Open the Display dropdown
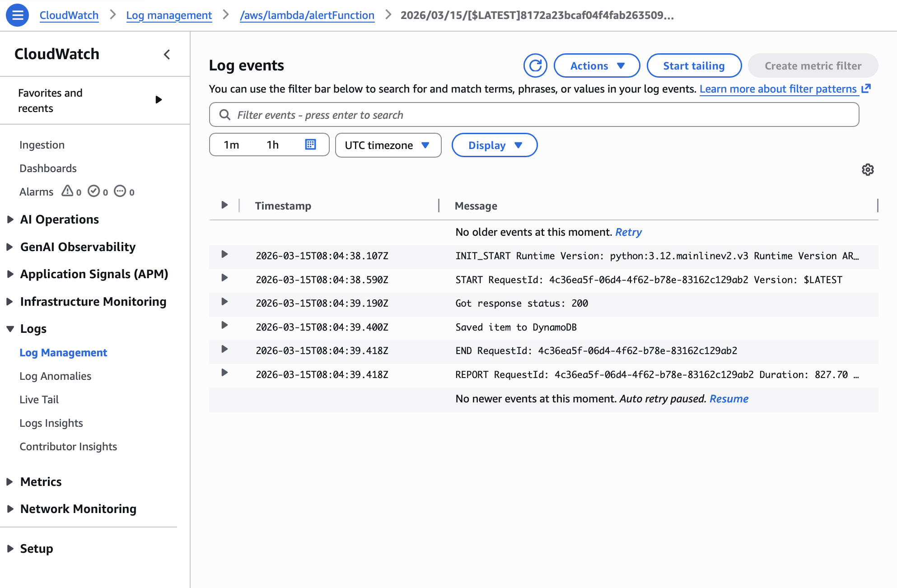 [495, 145]
